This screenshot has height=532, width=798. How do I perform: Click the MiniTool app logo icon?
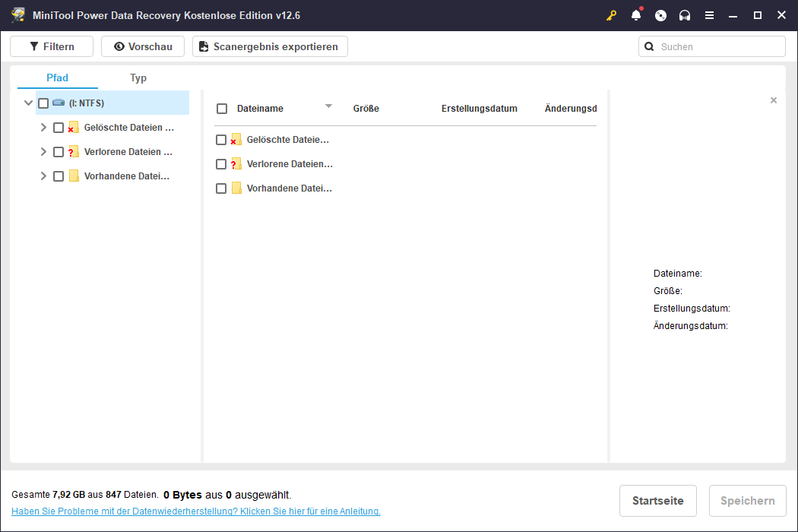coord(18,14)
